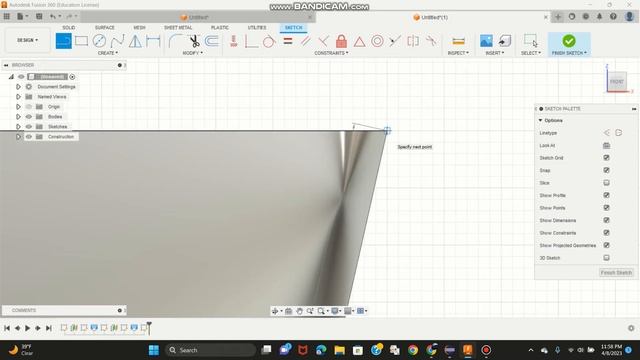The height and width of the screenshot is (360, 640).
Task: Collapse the Options section in Sketch Palette
Action: click(540, 120)
